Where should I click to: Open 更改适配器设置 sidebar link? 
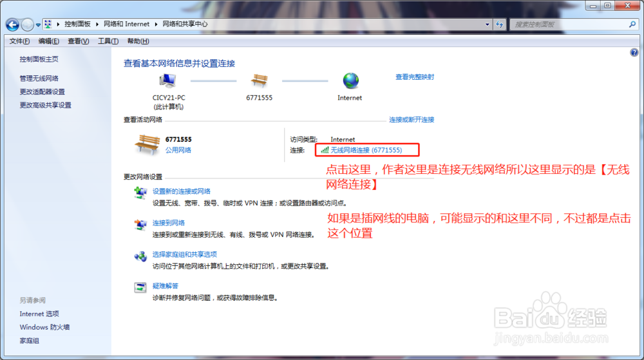43,91
